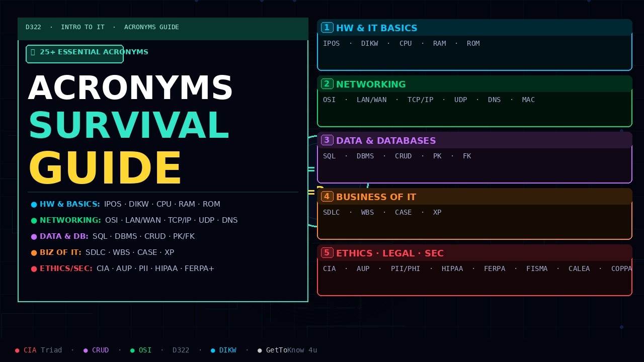Click UDP in the NETWORKING card
The image size is (644, 362).
460,100
